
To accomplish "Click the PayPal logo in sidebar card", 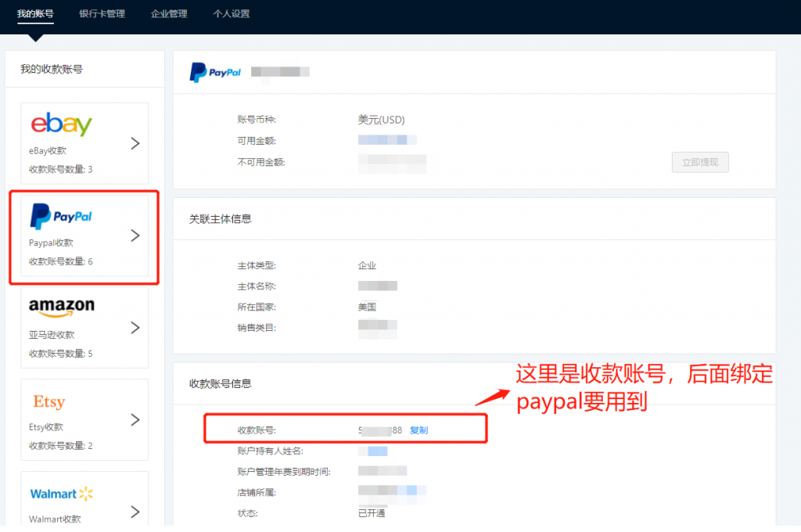I will (x=61, y=216).
